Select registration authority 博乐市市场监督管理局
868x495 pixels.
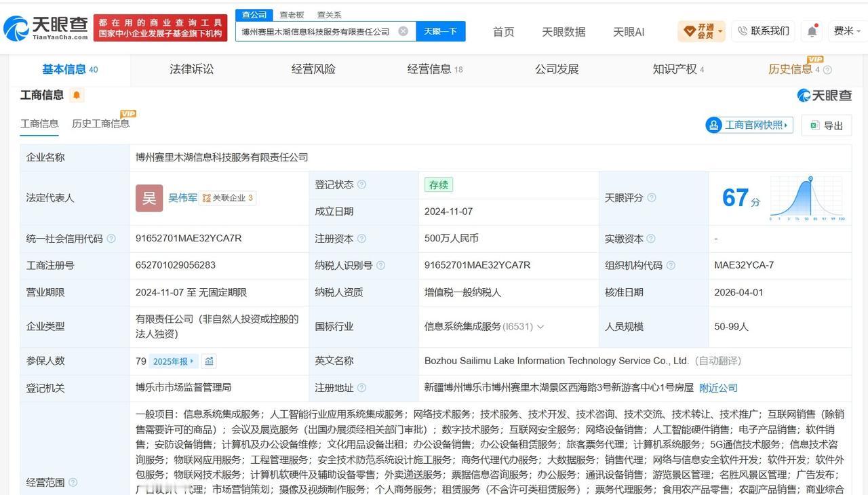click(x=183, y=388)
